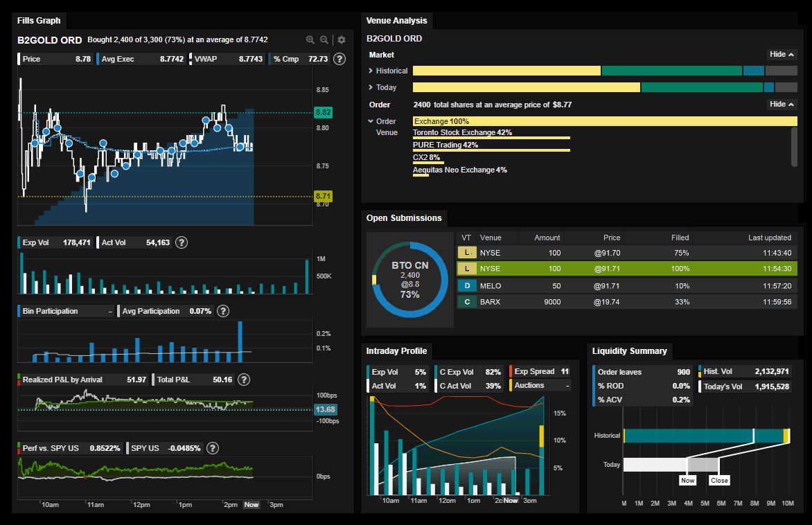This screenshot has height=525, width=812.
Task: Click the Now label on Intraday Profile axis
Action: click(511, 501)
